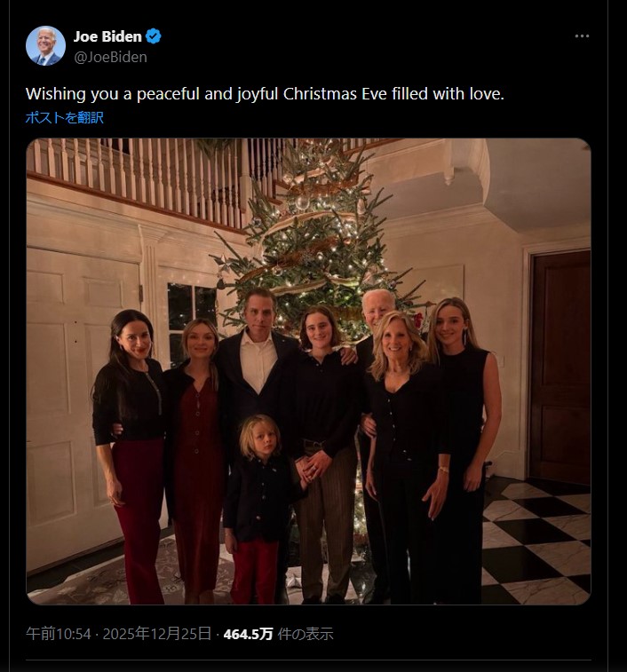
Task: Click the blue verified badge icon
Action: (154, 36)
